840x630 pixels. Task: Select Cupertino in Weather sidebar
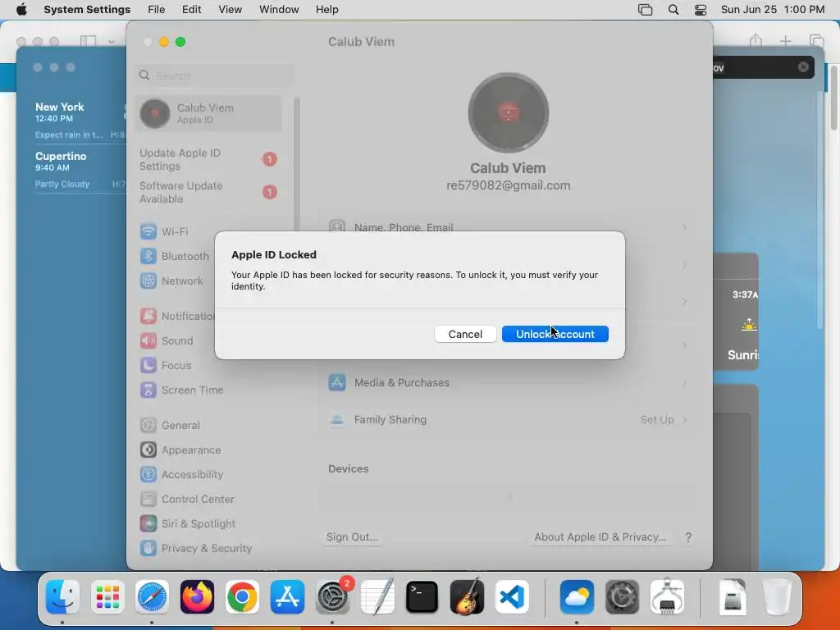coord(80,169)
